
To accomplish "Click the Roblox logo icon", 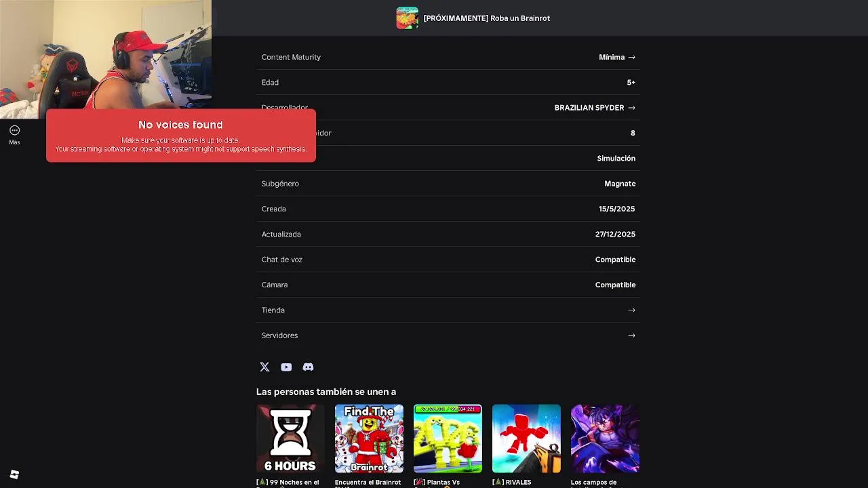I will pos(14,474).
